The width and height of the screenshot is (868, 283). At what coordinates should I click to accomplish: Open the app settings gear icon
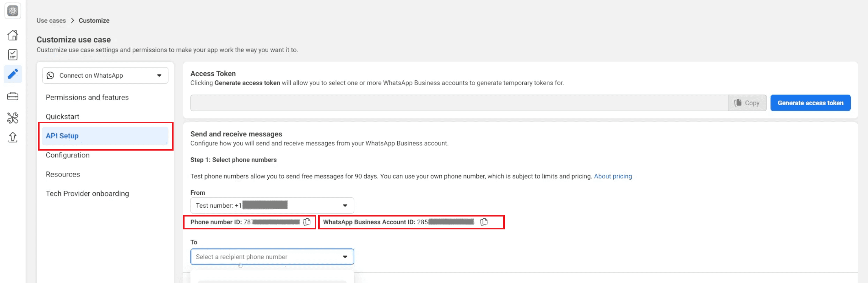(13, 11)
